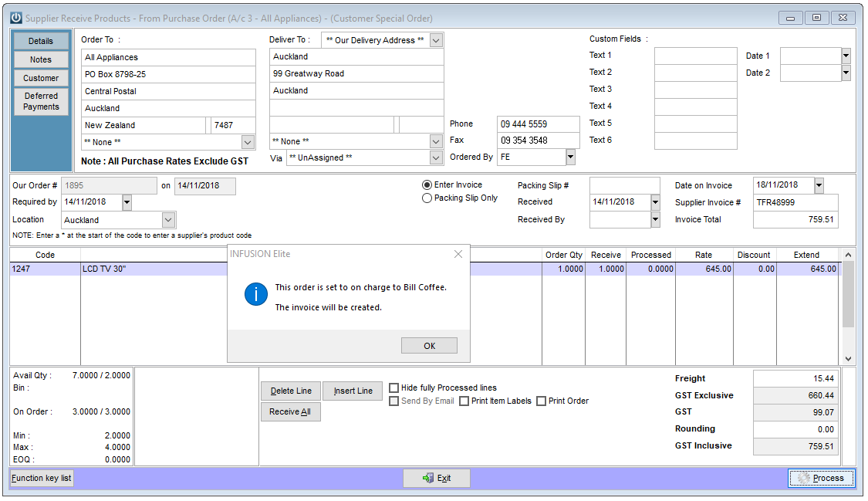Select the LCD TV 30" description cell
Viewport: 868px width, 501px height.
coord(154,269)
